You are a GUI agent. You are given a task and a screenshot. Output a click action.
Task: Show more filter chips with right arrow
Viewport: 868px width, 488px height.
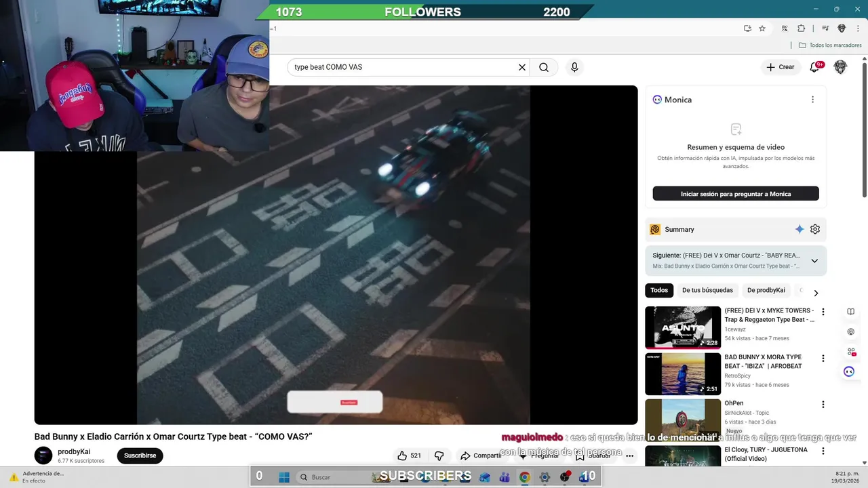816,293
